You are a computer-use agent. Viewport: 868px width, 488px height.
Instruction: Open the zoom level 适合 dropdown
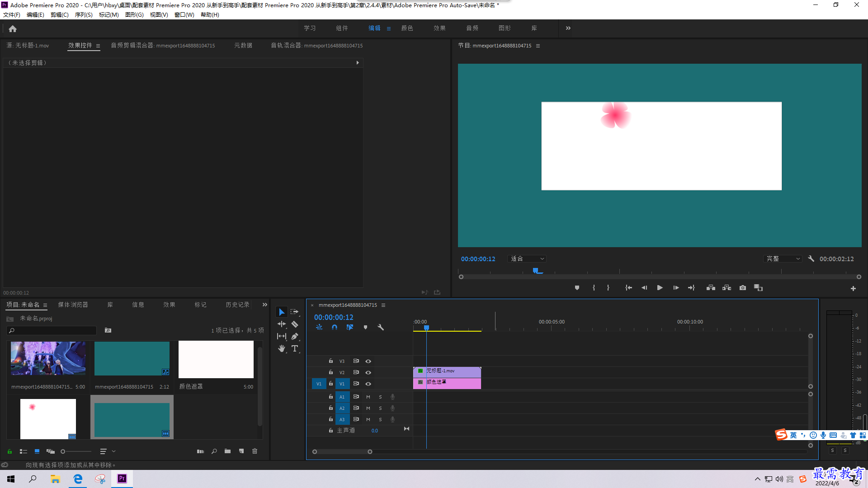pos(527,259)
